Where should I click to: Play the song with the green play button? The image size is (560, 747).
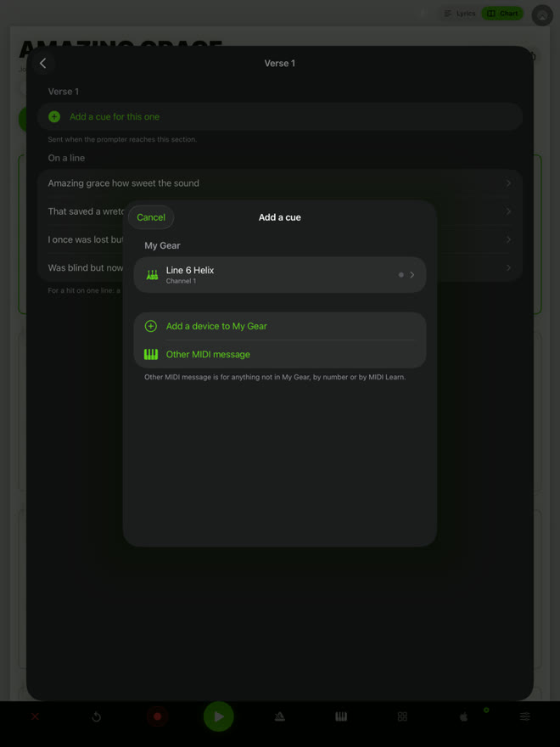[x=219, y=716]
